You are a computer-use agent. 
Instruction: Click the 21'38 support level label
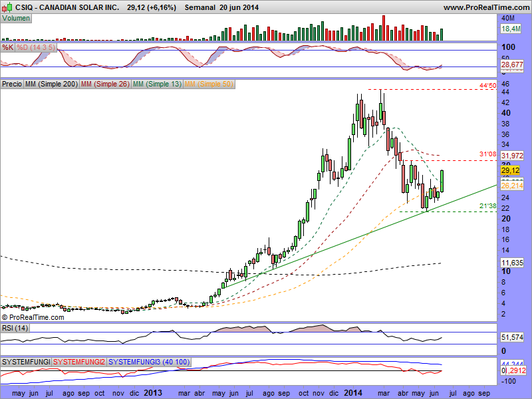pyautogui.click(x=488, y=206)
